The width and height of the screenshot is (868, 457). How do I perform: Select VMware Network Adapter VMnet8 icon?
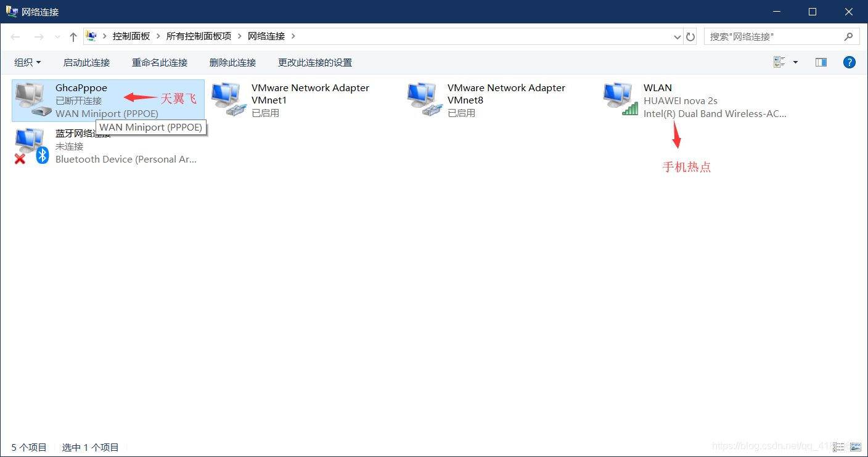tap(425, 100)
